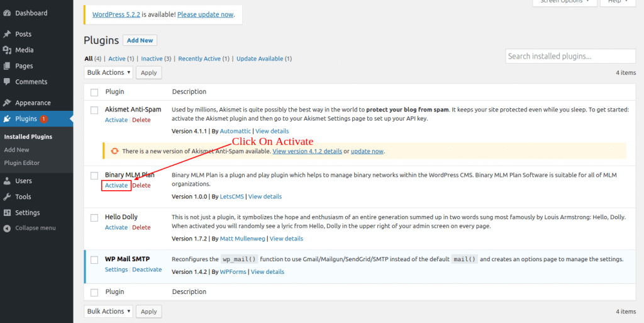Open Comments using the speech bubble icon
644x323 pixels.
click(7, 82)
